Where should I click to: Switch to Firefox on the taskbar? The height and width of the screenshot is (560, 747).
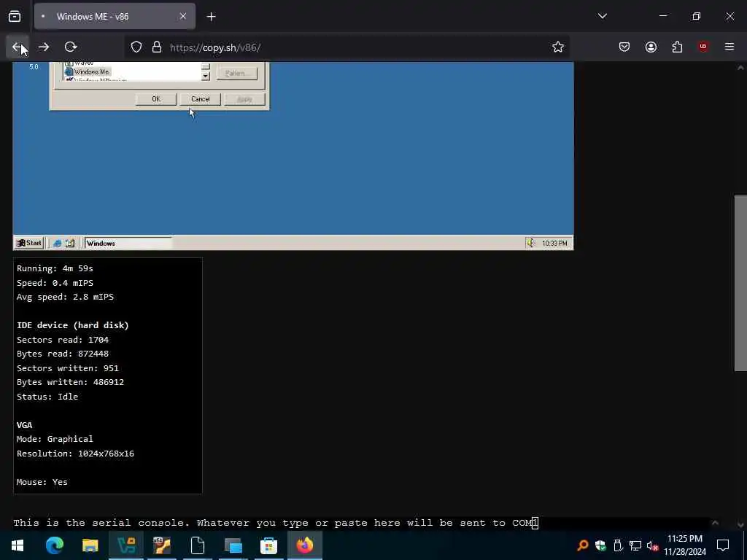pos(304,545)
